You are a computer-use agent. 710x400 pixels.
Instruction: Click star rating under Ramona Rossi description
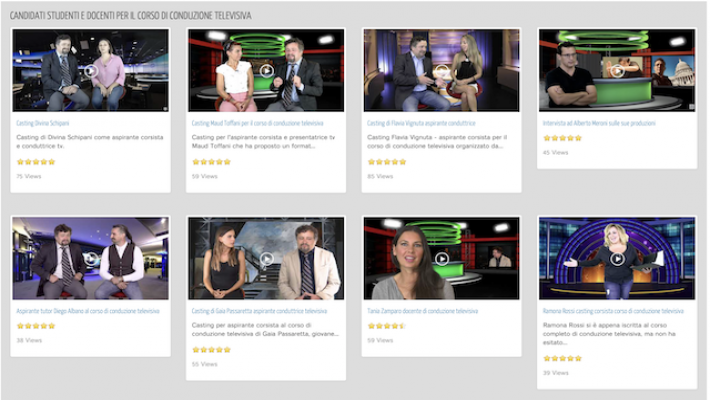click(562, 358)
